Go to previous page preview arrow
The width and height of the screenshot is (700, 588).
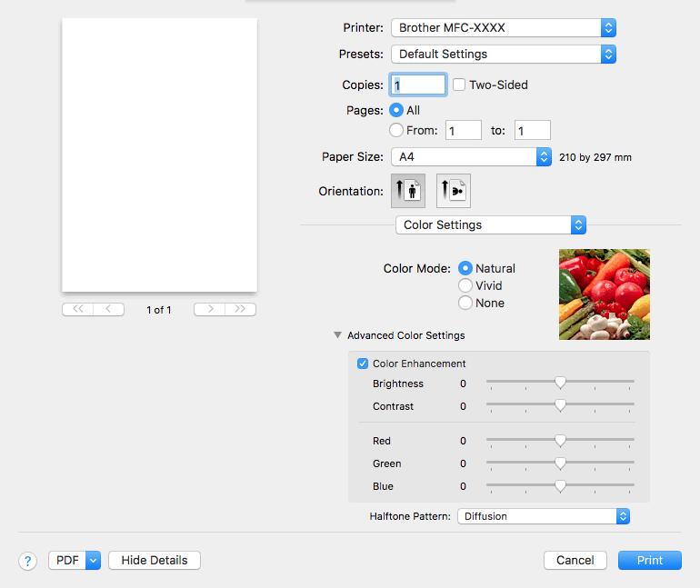click(108, 309)
